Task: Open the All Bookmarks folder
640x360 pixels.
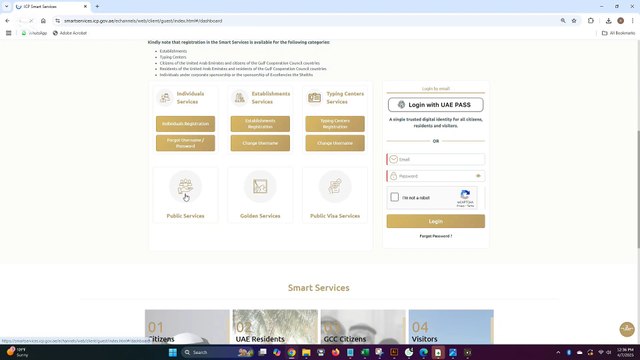Action: click(x=618, y=33)
